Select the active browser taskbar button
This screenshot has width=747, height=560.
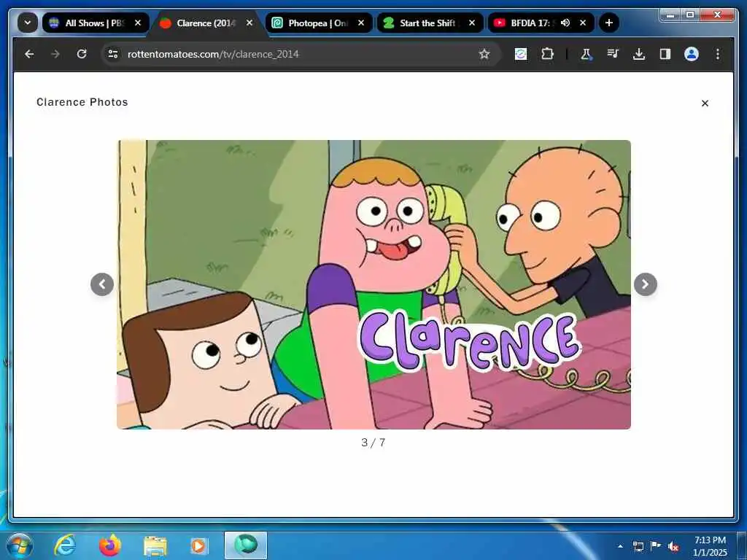(x=246, y=545)
